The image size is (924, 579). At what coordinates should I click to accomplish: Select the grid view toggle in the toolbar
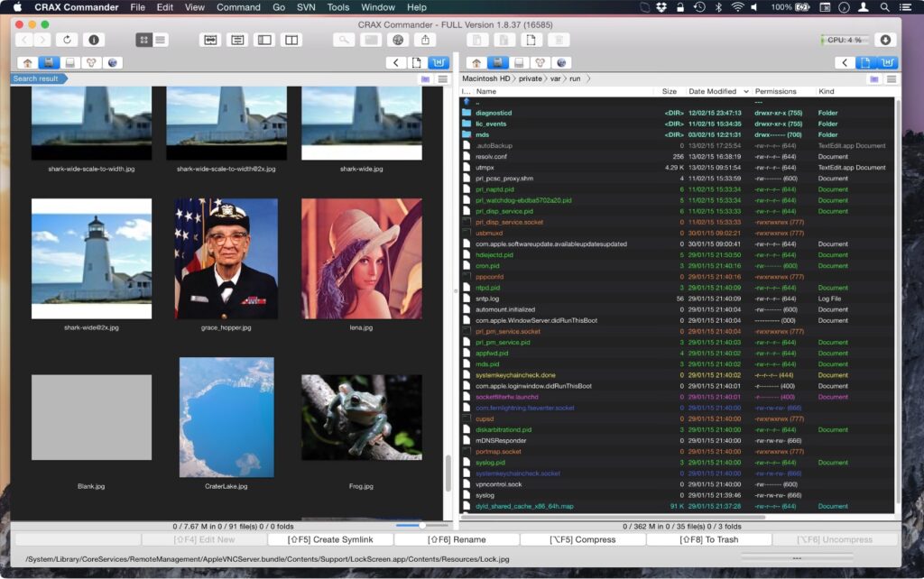143,40
